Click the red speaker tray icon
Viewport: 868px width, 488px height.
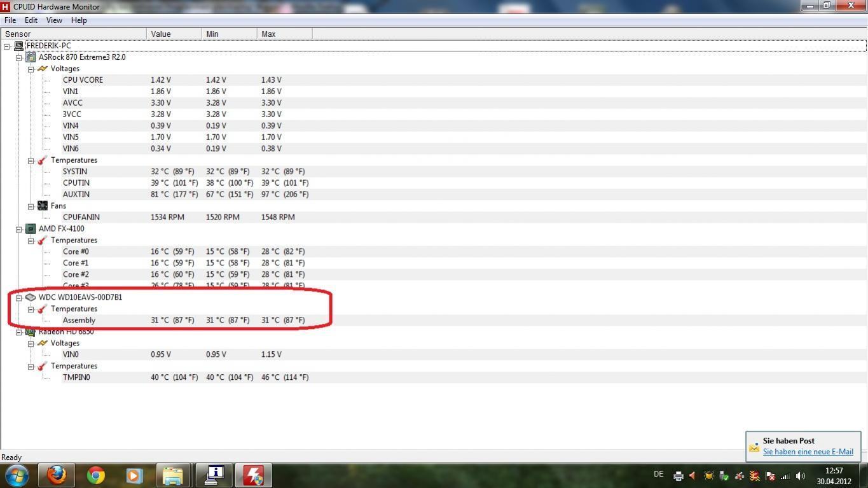click(x=693, y=476)
